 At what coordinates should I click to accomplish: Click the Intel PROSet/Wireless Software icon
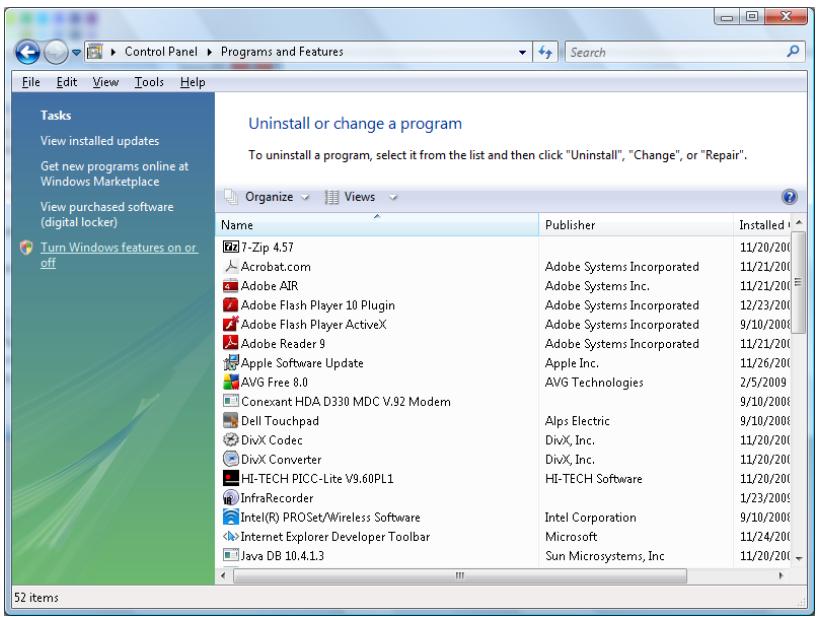point(230,517)
